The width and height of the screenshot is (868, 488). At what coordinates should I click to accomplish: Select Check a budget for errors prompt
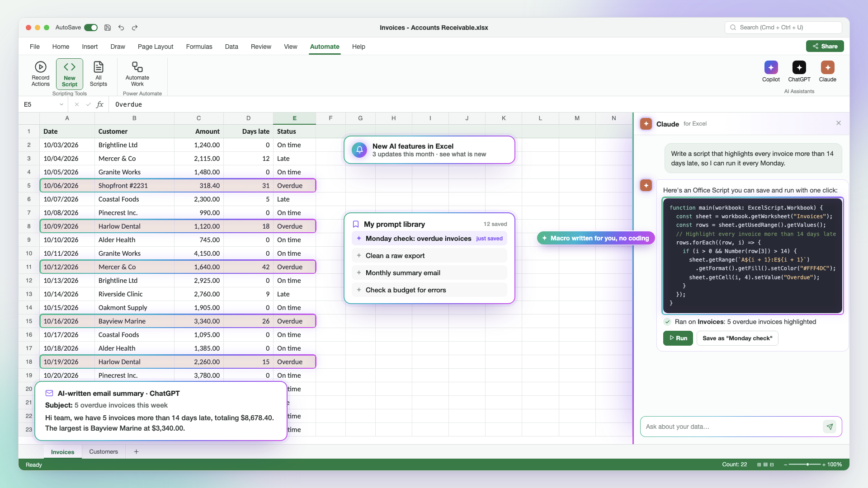pyautogui.click(x=429, y=290)
